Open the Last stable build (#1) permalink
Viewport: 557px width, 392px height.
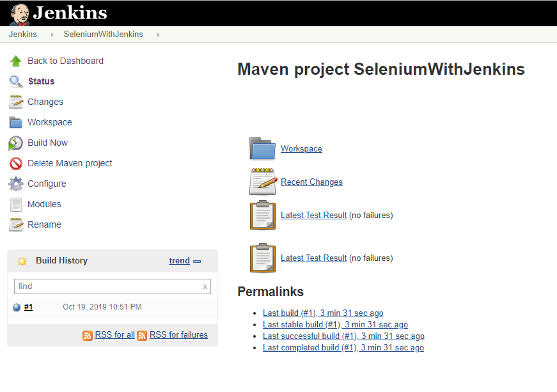coord(335,325)
